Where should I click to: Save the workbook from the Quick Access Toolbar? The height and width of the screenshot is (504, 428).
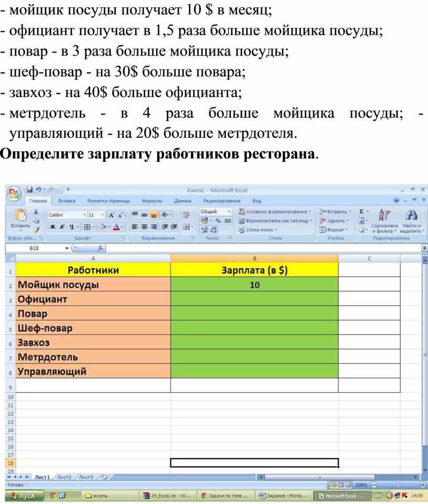click(29, 190)
